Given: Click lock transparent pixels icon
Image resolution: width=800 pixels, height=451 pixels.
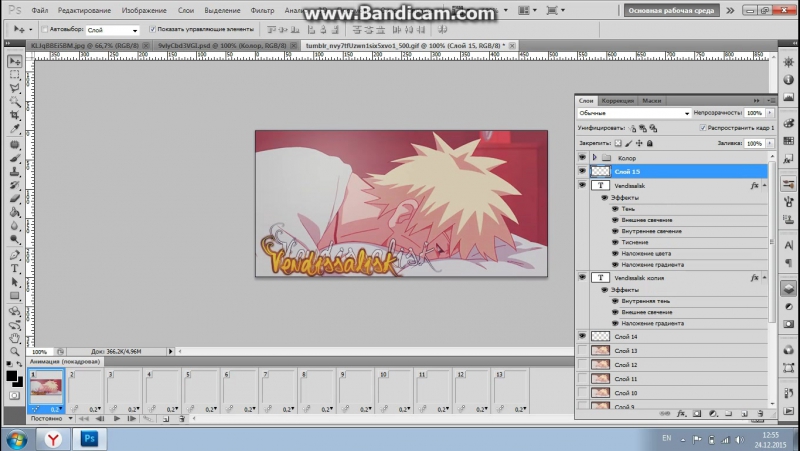Looking at the screenshot, I should coord(618,143).
